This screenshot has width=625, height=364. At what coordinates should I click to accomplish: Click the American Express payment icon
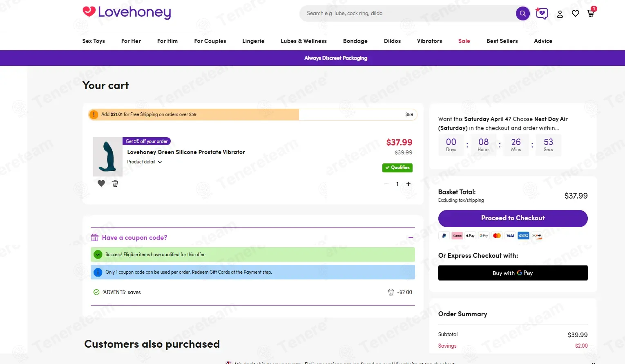pyautogui.click(x=523, y=236)
